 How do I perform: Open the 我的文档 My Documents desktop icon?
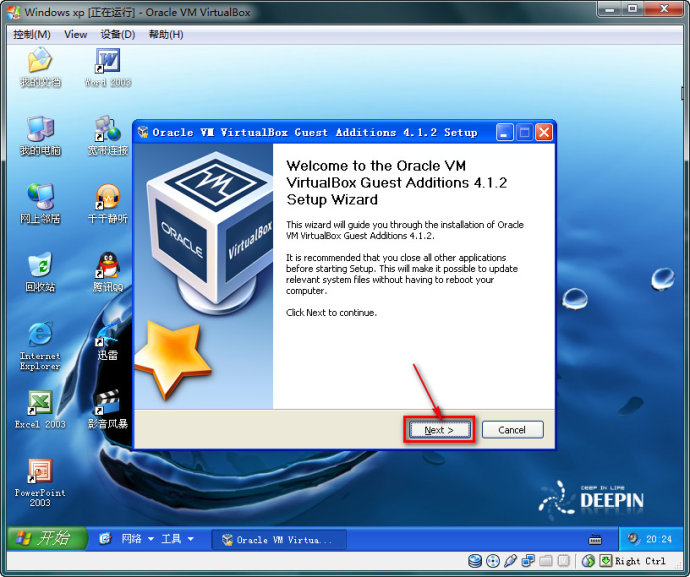tap(40, 67)
